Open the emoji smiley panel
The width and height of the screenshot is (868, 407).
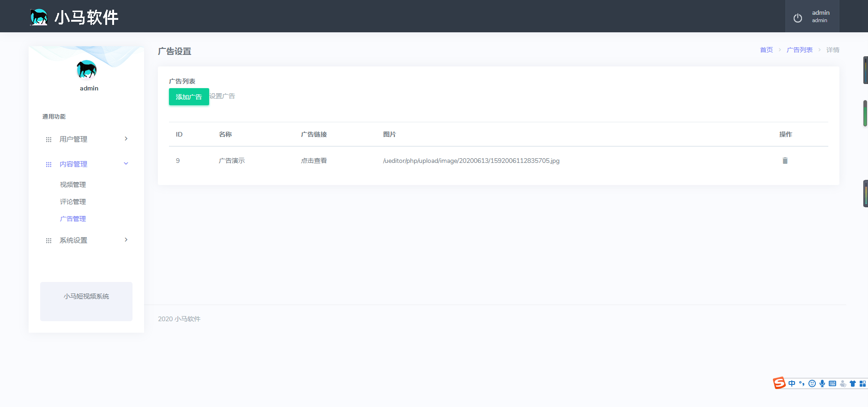(x=812, y=383)
